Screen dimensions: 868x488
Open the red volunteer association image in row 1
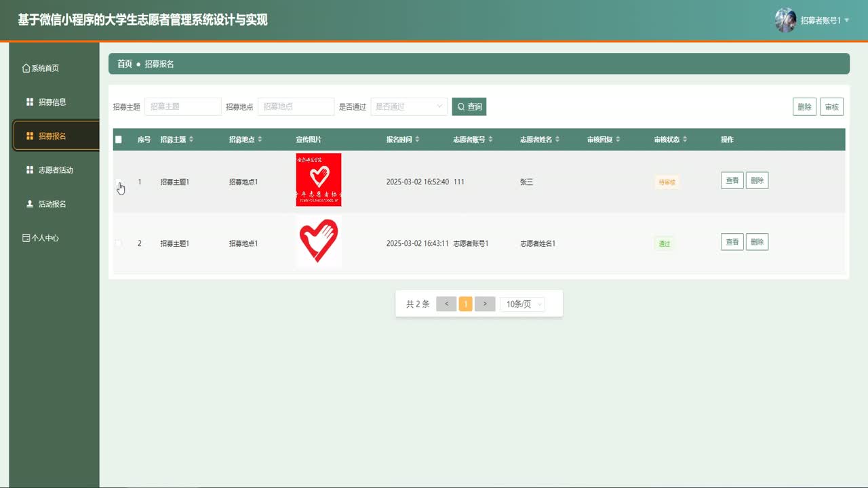pyautogui.click(x=319, y=180)
